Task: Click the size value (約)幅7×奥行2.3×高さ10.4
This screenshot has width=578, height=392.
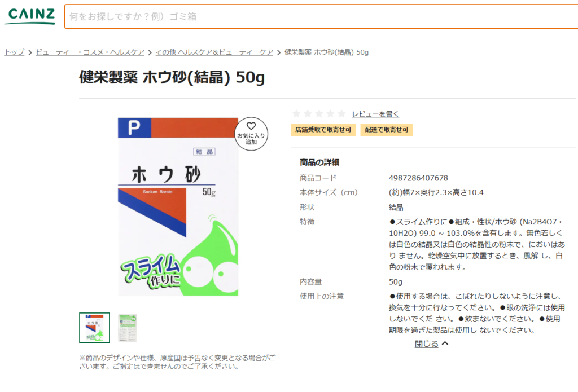Action: pos(436,192)
